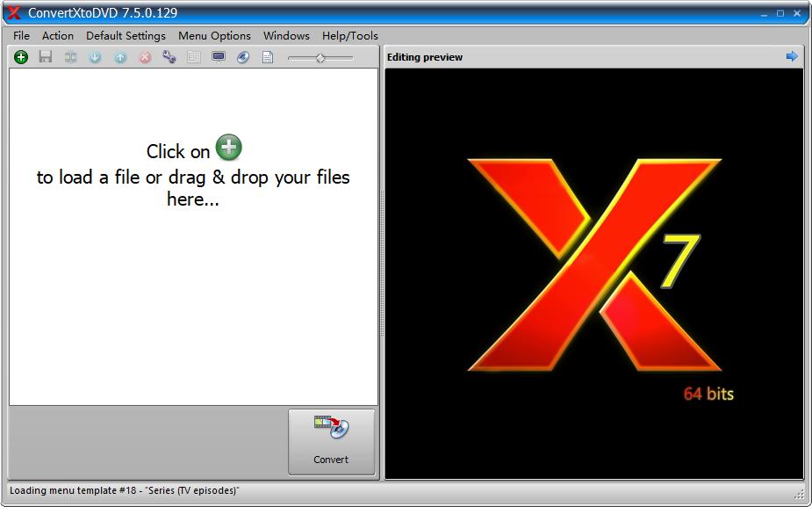Open the Windows menu
812x507 pixels.
click(x=285, y=36)
